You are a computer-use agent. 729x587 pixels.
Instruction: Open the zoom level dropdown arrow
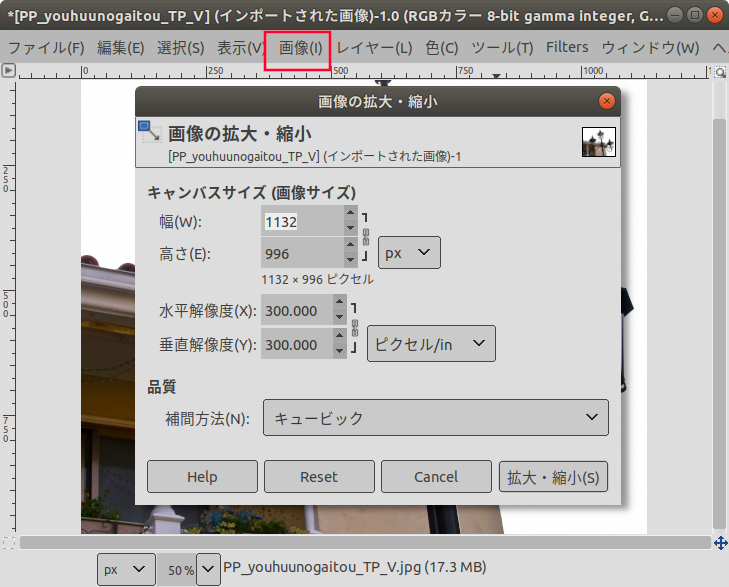pyautogui.click(x=208, y=569)
